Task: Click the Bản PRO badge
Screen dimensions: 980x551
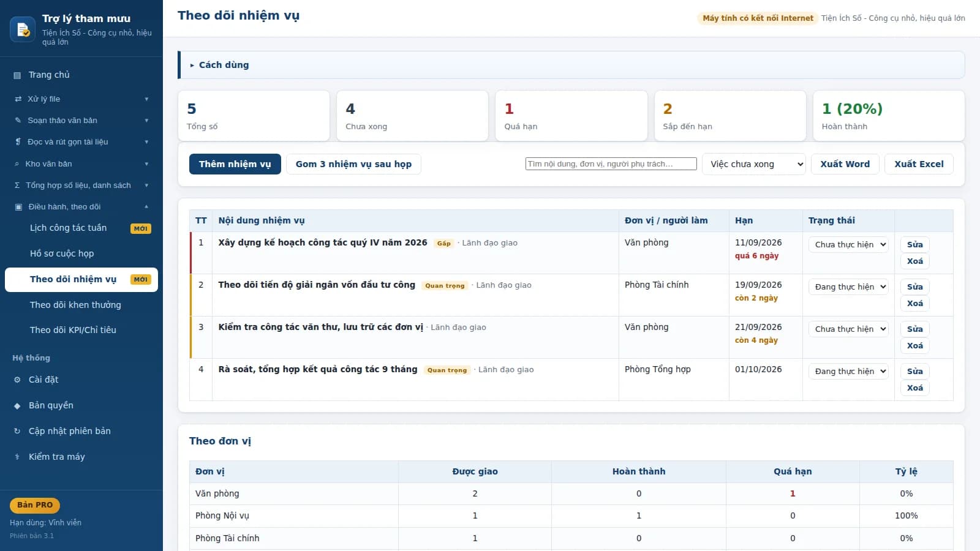Action: 35,505
